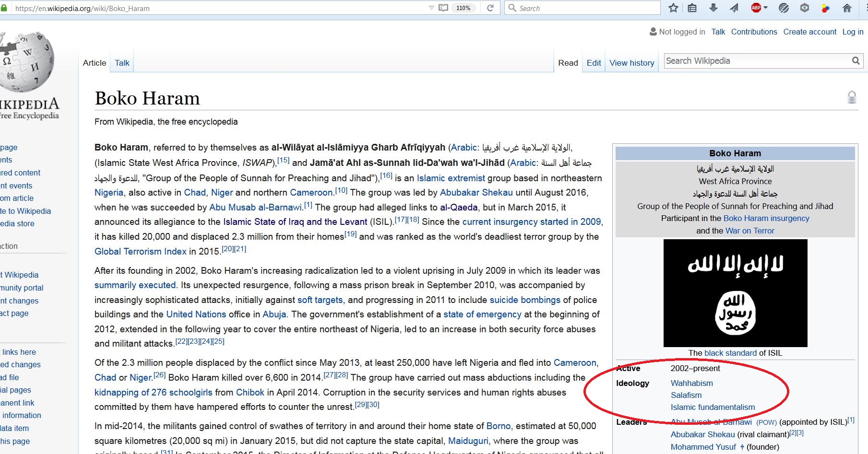
Task: Open the Wahhabism ideology link
Action: 692,383
